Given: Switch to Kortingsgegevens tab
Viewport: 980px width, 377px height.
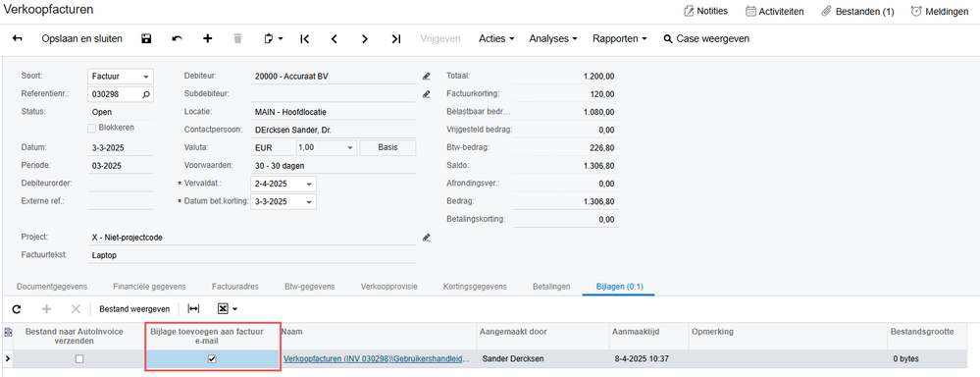Looking at the screenshot, I should 475,287.
